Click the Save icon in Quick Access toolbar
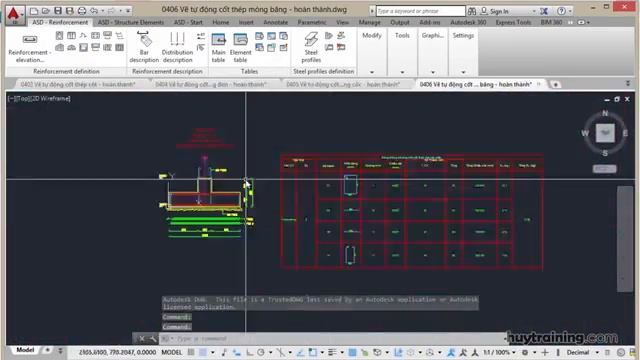640x360 pixels. pyautogui.click(x=58, y=11)
